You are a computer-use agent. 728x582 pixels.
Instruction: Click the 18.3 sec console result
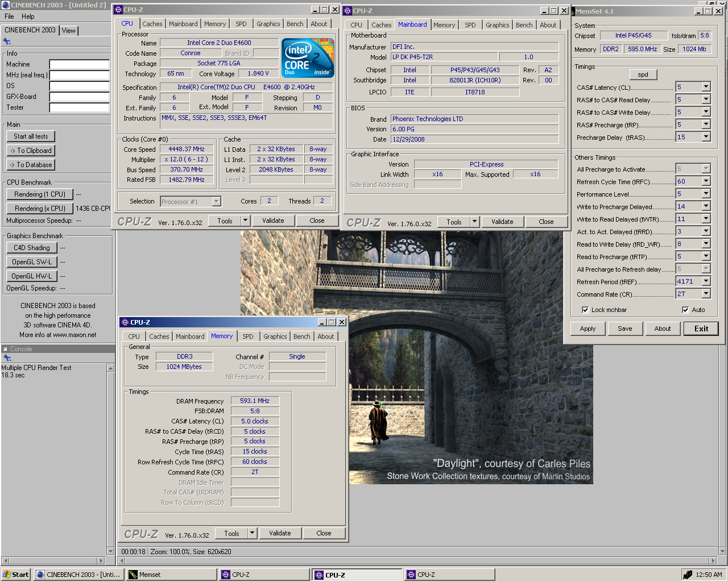coord(13,375)
